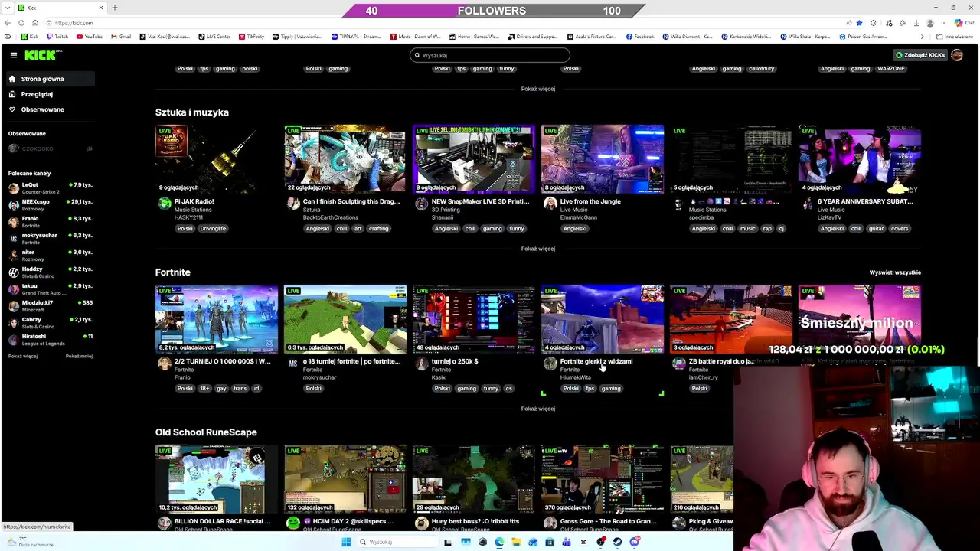This screenshot has height=551, width=980.
Task: Open Cabrzy channel avatar
Action: [14, 323]
